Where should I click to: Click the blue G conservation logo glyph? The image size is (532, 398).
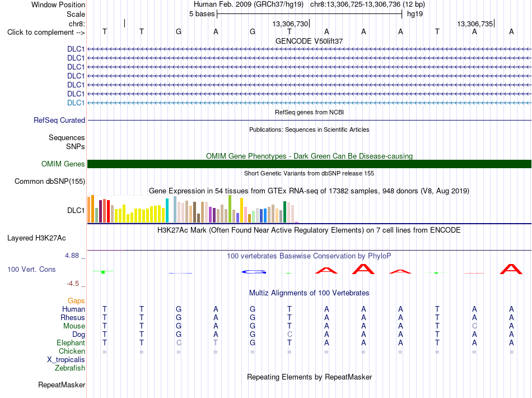click(254, 272)
